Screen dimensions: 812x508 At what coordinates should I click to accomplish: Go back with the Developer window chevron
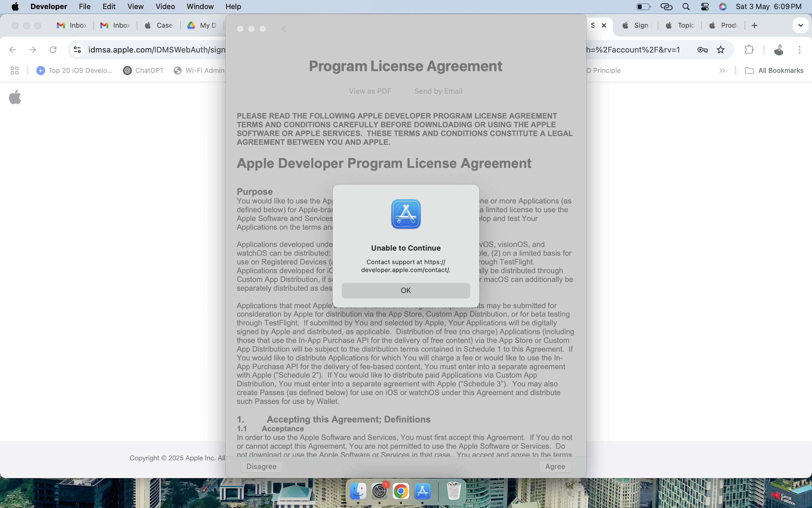(x=284, y=29)
